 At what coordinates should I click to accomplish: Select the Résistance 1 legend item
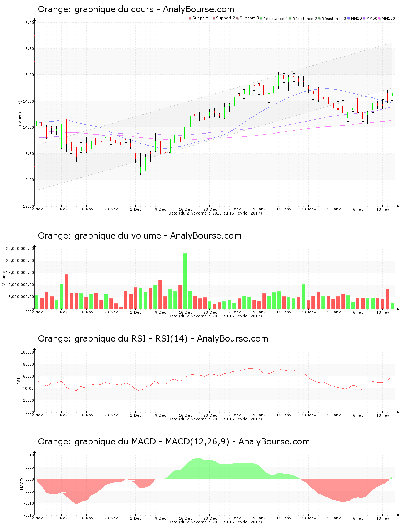[274, 19]
